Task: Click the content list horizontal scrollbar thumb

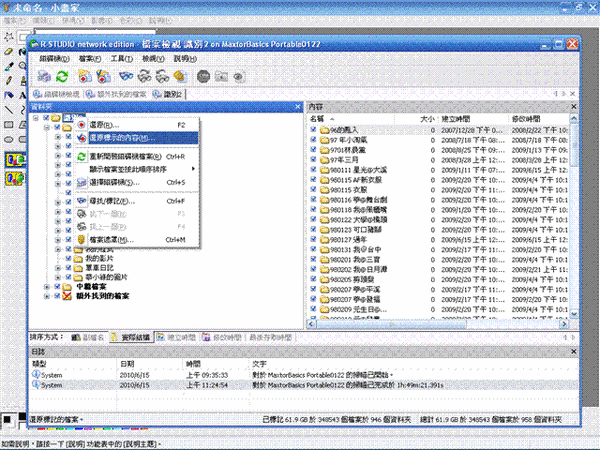Action: 391,324
